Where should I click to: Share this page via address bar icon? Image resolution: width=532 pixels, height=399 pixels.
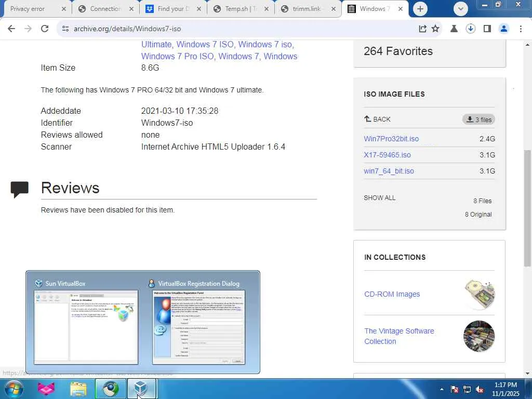[422, 29]
